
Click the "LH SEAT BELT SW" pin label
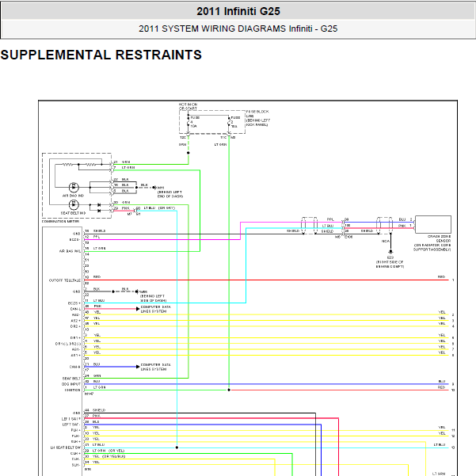tap(66, 447)
